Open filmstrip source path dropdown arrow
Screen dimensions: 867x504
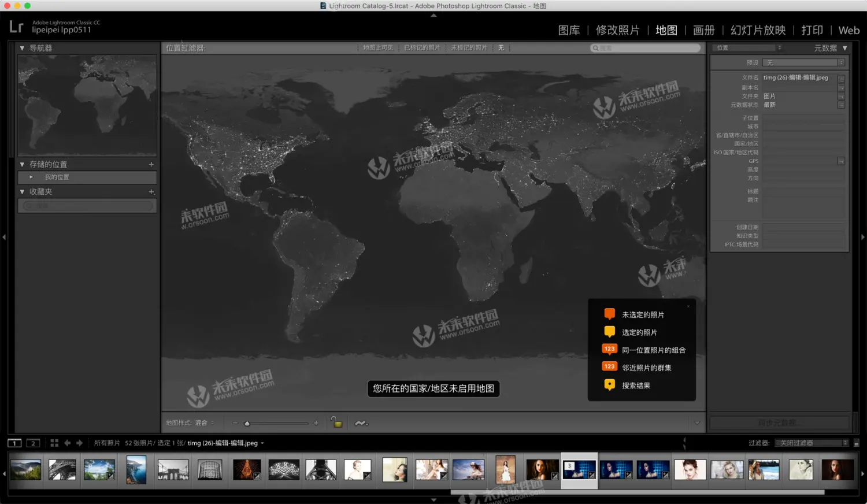click(262, 443)
